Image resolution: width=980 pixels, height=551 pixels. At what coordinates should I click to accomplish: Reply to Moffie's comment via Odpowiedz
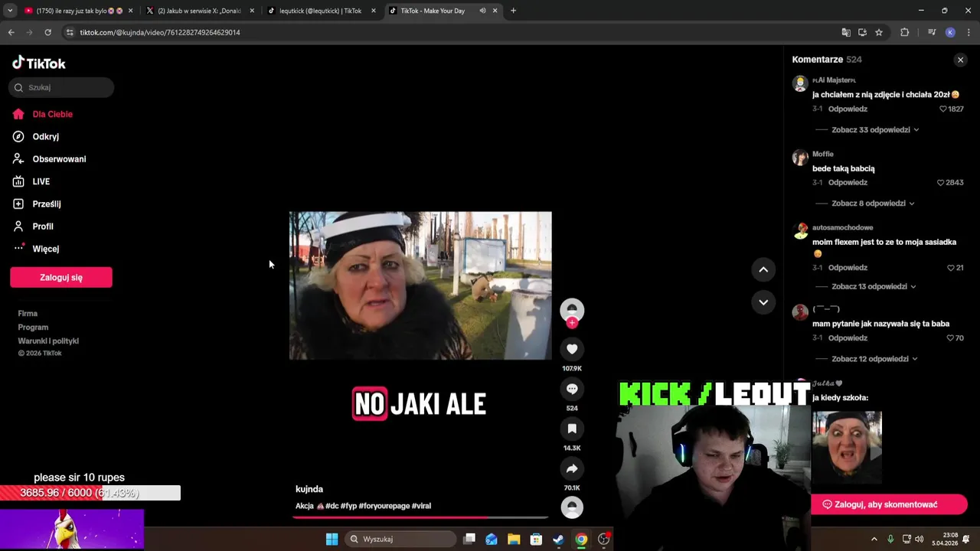pyautogui.click(x=848, y=183)
